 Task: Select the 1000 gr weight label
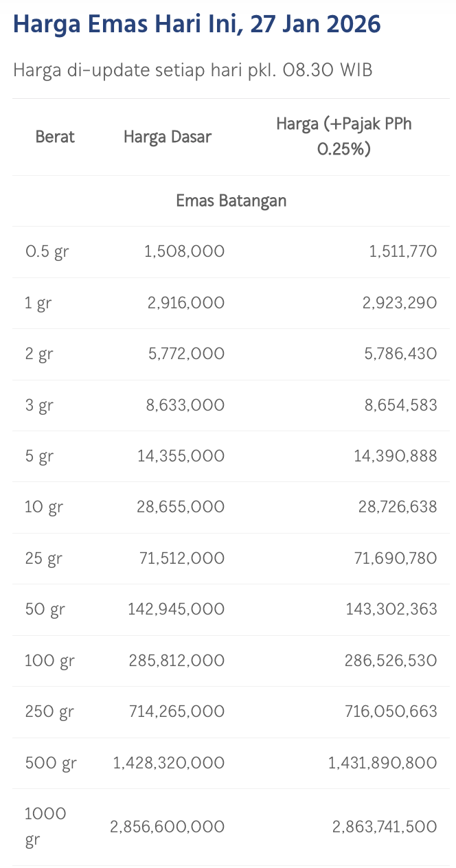[45, 827]
